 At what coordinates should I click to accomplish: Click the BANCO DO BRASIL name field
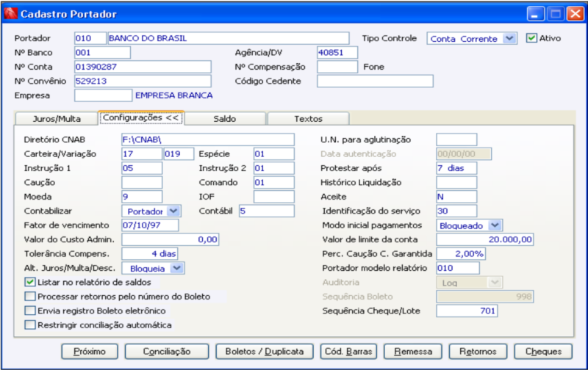click(229, 38)
